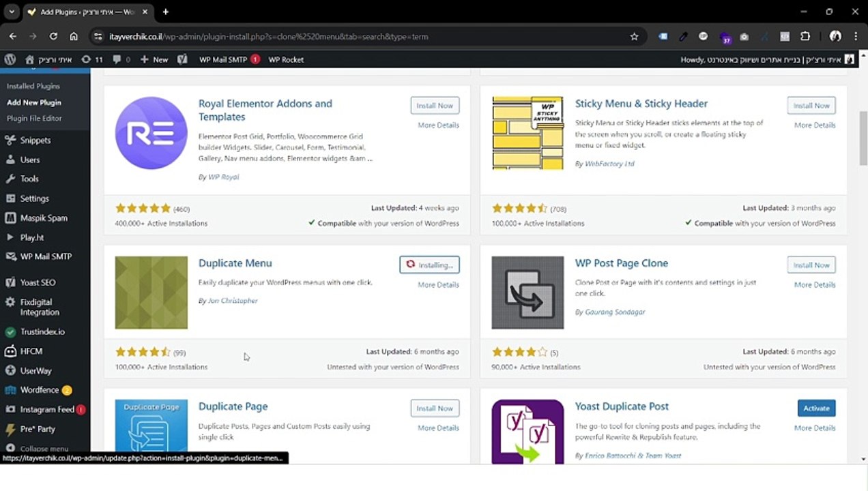Open Maspik Spam in sidebar
This screenshot has height=491, width=868.
pyautogui.click(x=44, y=218)
